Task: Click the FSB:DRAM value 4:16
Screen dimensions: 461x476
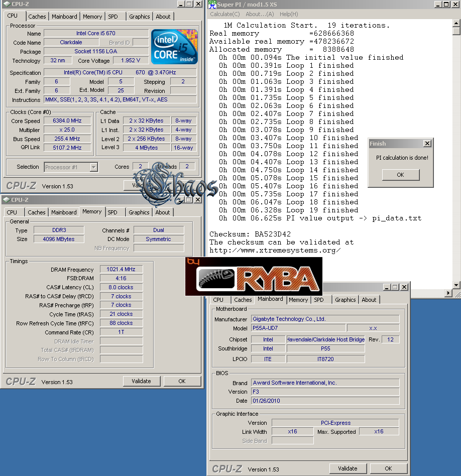Action: [x=121, y=278]
